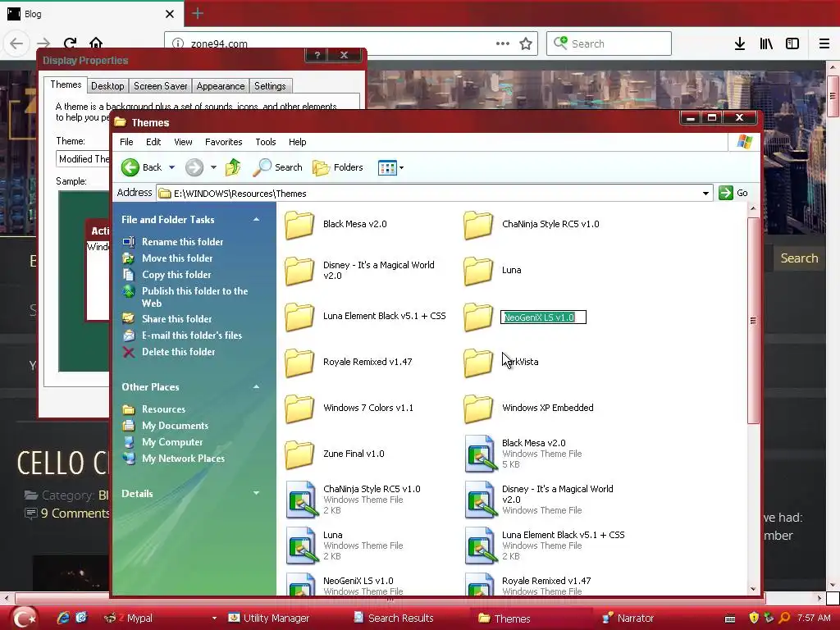Open Views dropdown arrow
This screenshot has height=630, width=840.
(x=401, y=167)
